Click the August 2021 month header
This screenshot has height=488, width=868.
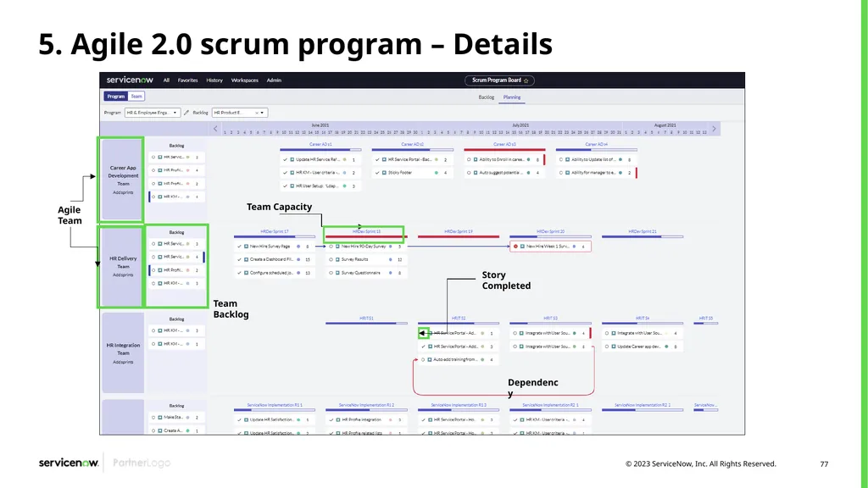point(665,125)
